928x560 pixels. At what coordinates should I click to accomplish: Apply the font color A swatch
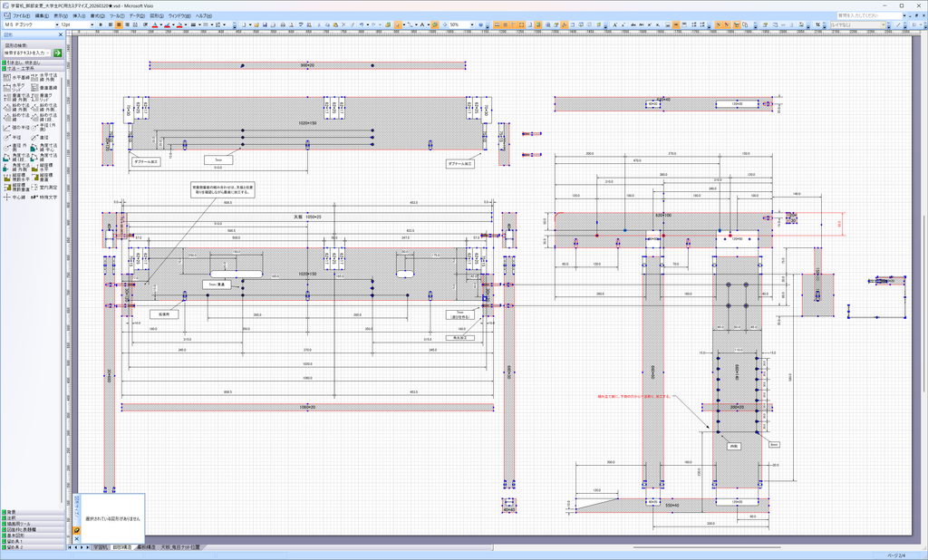pyautogui.click(x=154, y=24)
